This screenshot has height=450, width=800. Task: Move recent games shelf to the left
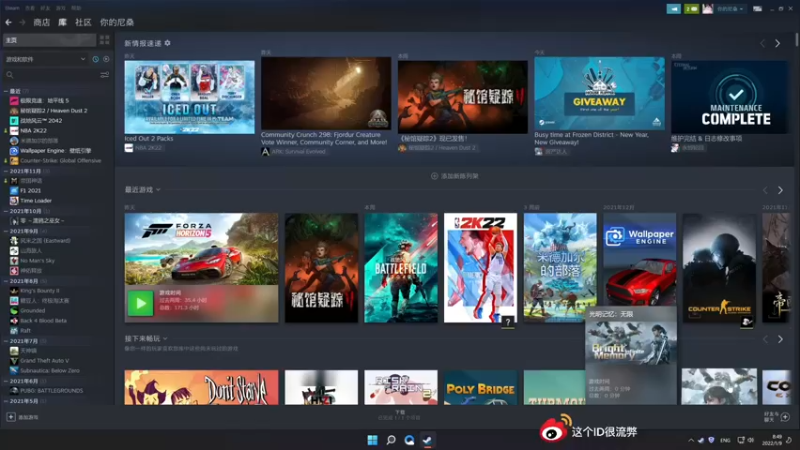coord(765,190)
